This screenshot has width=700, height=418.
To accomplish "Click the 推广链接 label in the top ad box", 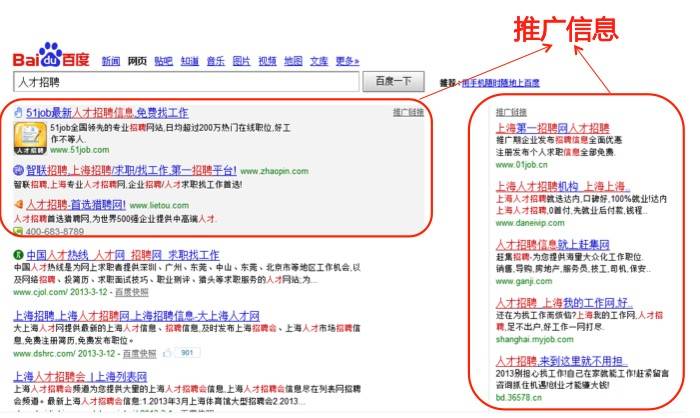I will (408, 112).
